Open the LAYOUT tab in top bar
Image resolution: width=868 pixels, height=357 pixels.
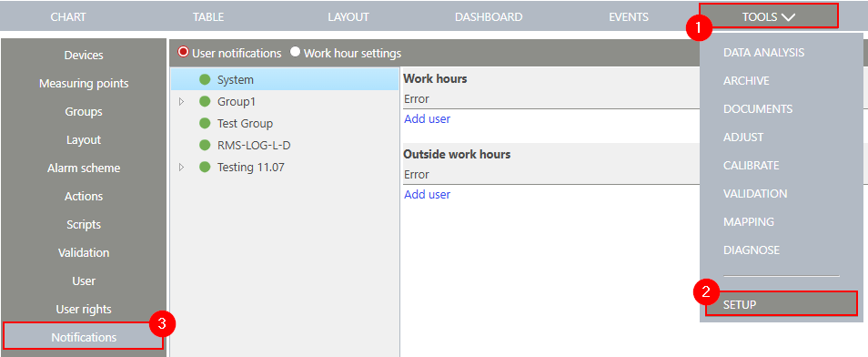[x=348, y=16]
